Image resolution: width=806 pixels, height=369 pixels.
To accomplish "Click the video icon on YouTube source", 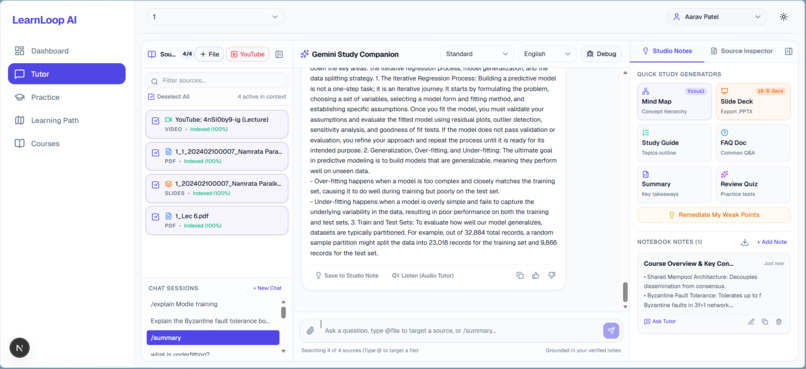I will click(168, 120).
